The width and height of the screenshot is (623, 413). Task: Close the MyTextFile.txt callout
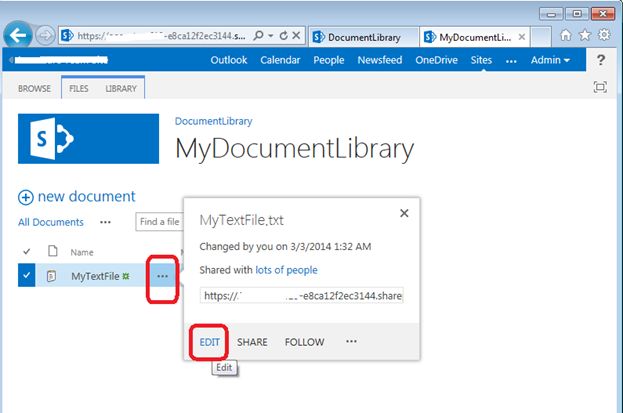click(404, 213)
